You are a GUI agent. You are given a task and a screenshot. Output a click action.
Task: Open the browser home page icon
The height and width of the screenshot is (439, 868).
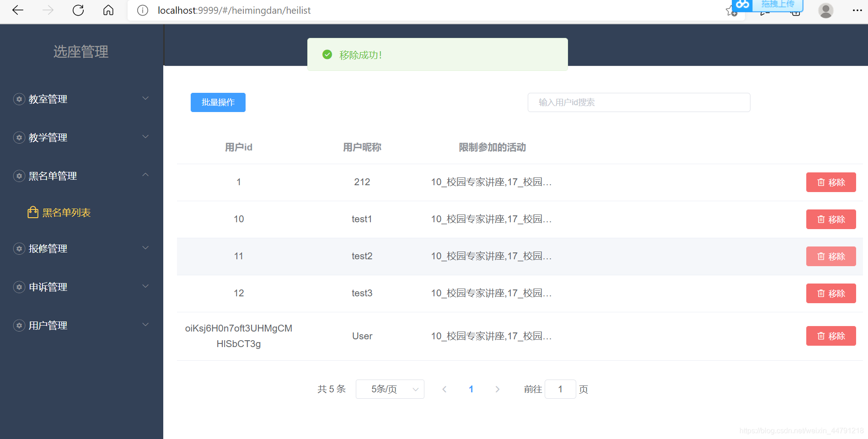(108, 10)
